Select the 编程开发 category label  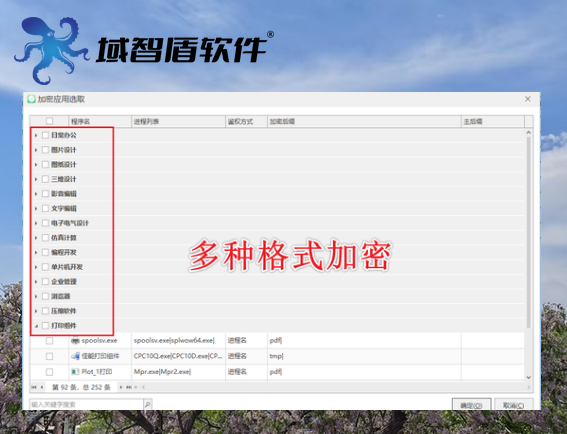coord(64,252)
